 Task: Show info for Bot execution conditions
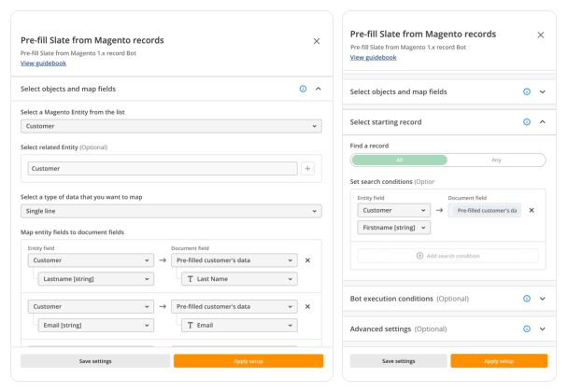tap(527, 299)
